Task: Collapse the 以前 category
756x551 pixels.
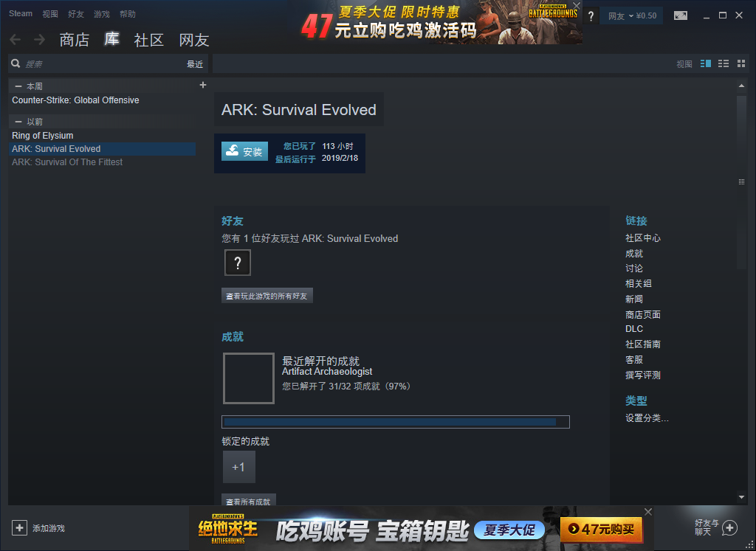Action: [x=18, y=122]
